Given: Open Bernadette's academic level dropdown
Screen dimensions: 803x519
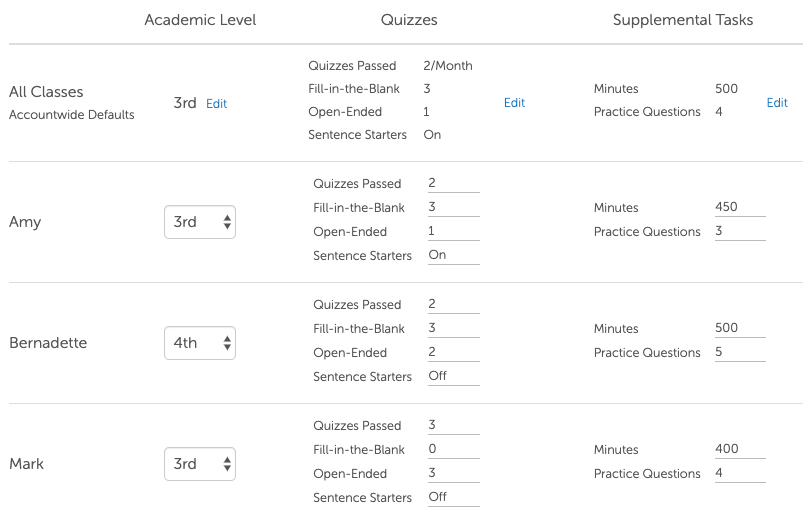Looking at the screenshot, I should pyautogui.click(x=200, y=343).
